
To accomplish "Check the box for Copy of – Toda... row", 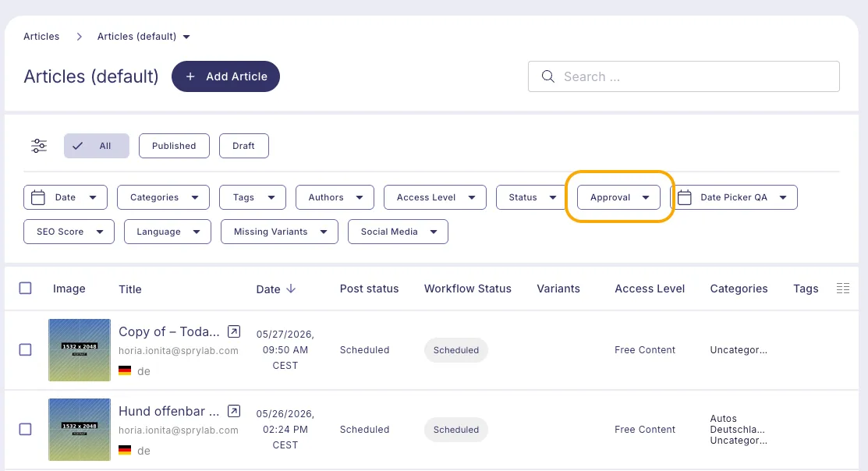I will tap(26, 350).
